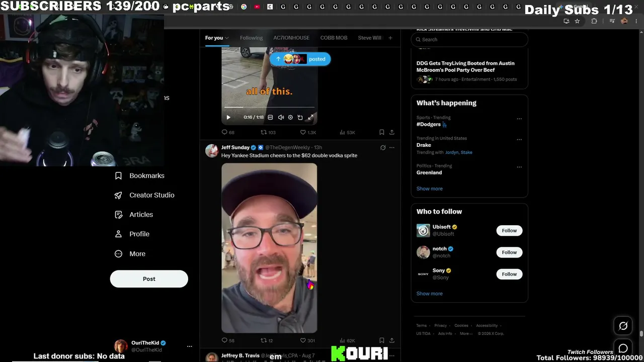This screenshot has width=644, height=362.
Task: Switch to the Steve Will tab
Action: pos(370,38)
